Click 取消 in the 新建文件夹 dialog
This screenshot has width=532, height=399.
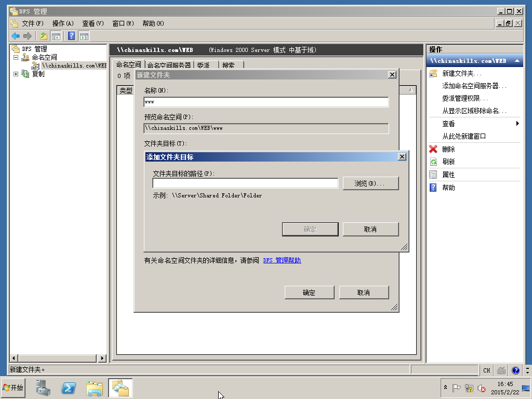[x=364, y=292]
